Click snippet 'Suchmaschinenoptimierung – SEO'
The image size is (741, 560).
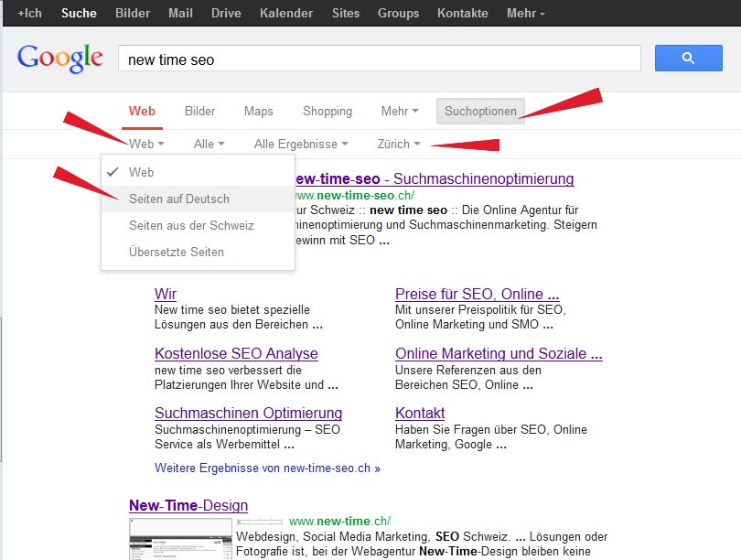point(247,429)
